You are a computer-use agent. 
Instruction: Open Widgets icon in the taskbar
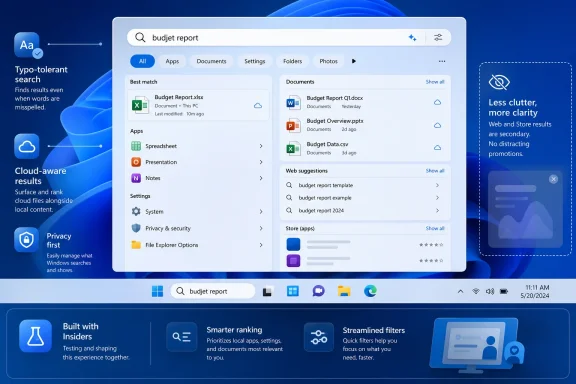(x=293, y=291)
